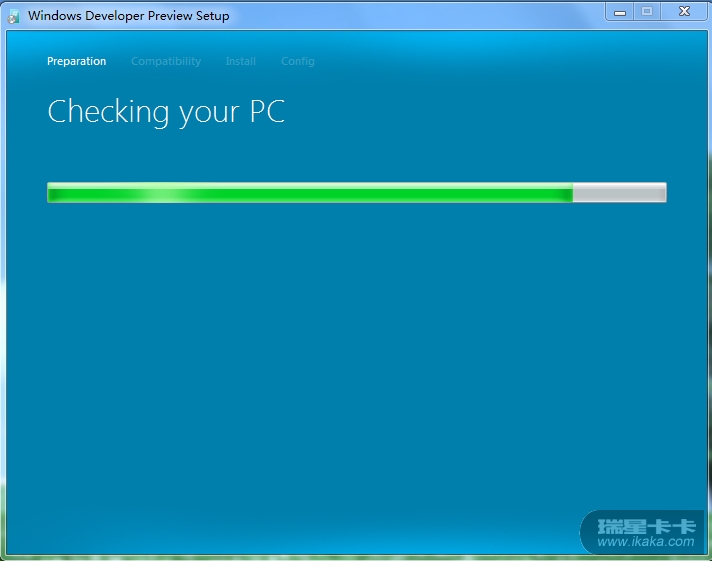Viewport: 712px width, 561px height.
Task: Select the Preparation step tab
Action: point(76,61)
